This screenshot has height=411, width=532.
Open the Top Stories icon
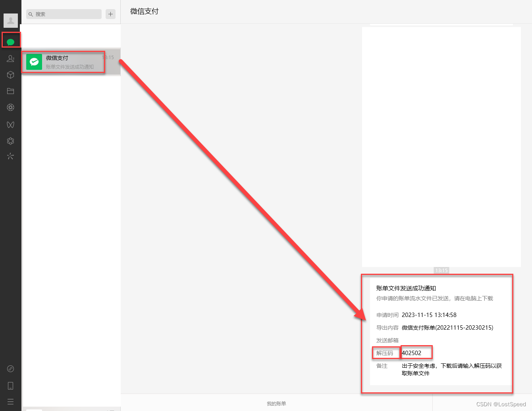point(11,141)
